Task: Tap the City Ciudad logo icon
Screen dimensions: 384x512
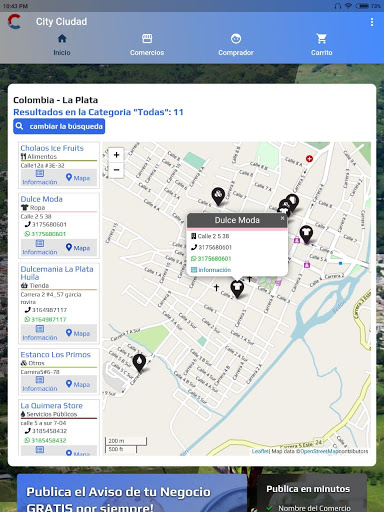Action: pyautogui.click(x=14, y=22)
